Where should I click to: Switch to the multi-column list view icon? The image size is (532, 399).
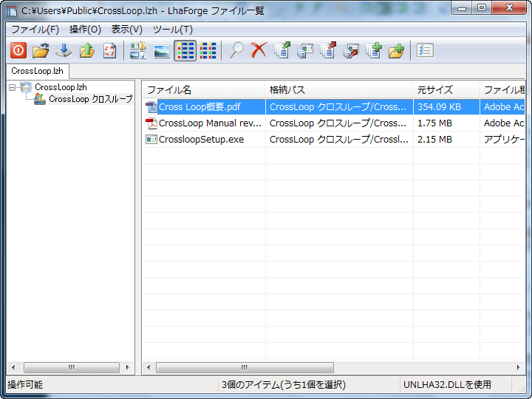point(208,50)
